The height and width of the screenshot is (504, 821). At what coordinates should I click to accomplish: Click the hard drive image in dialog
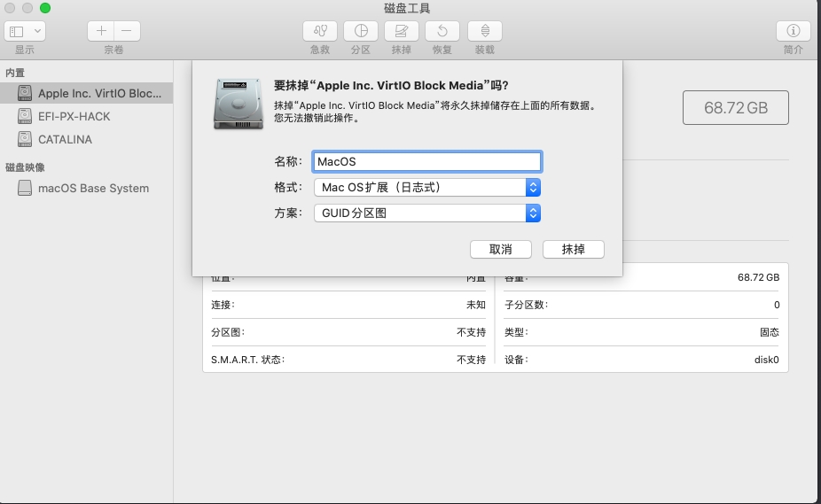(238, 104)
